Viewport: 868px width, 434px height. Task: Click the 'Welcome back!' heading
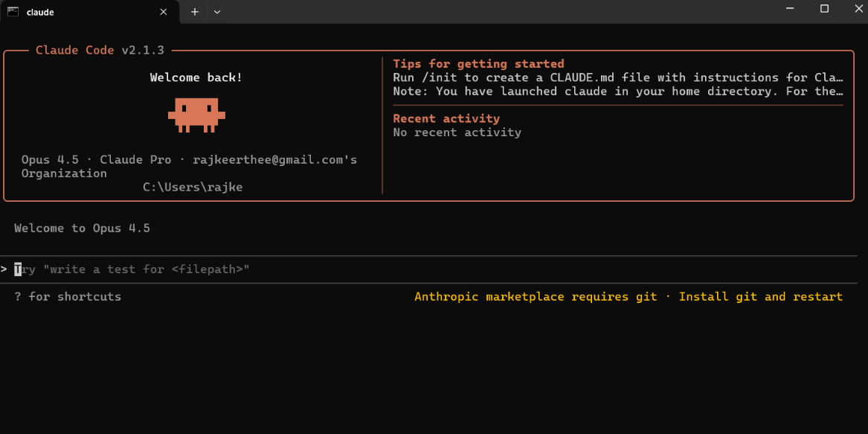[x=196, y=77]
